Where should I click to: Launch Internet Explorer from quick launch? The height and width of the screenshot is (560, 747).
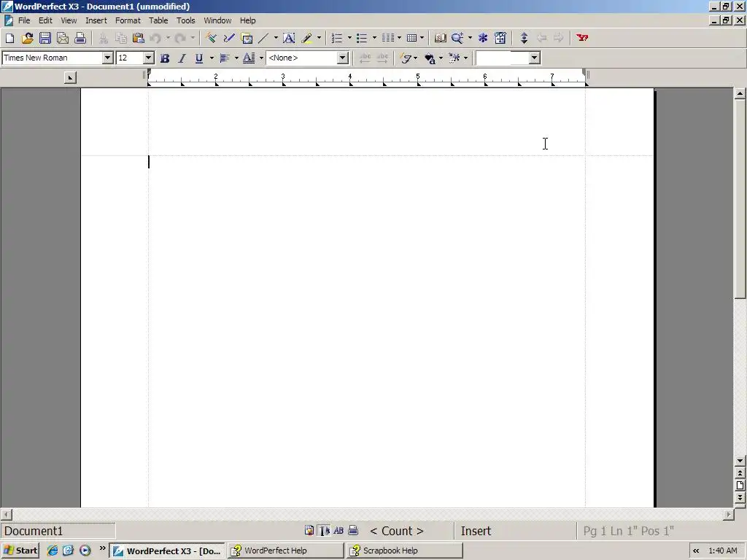(x=53, y=551)
